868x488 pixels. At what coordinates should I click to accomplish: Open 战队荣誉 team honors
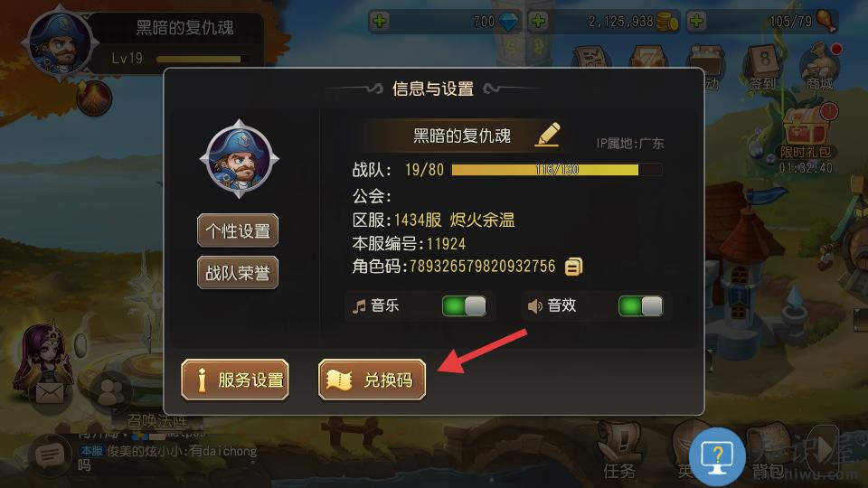[238, 272]
